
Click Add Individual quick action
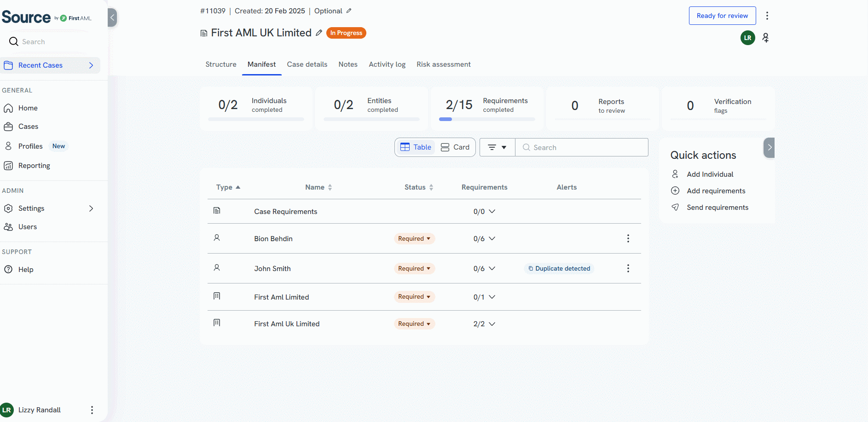point(710,174)
